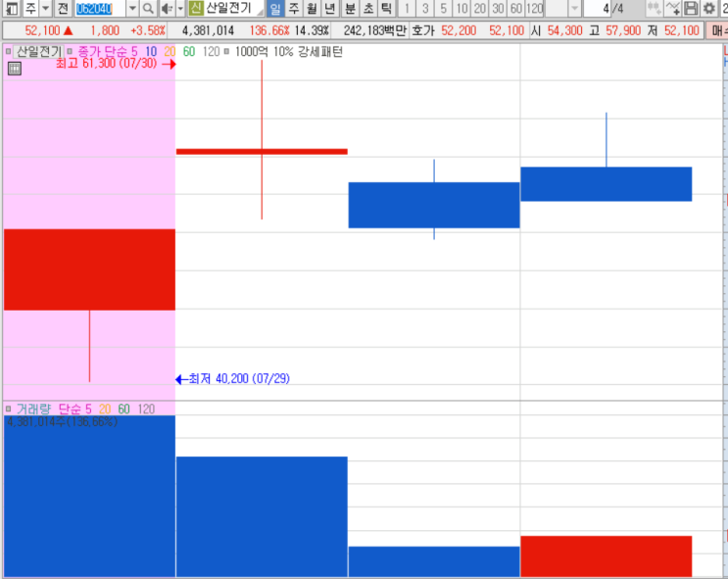Screen dimensions: 728x579
Task: Choose the 3 interval button
Action: coord(425,9)
